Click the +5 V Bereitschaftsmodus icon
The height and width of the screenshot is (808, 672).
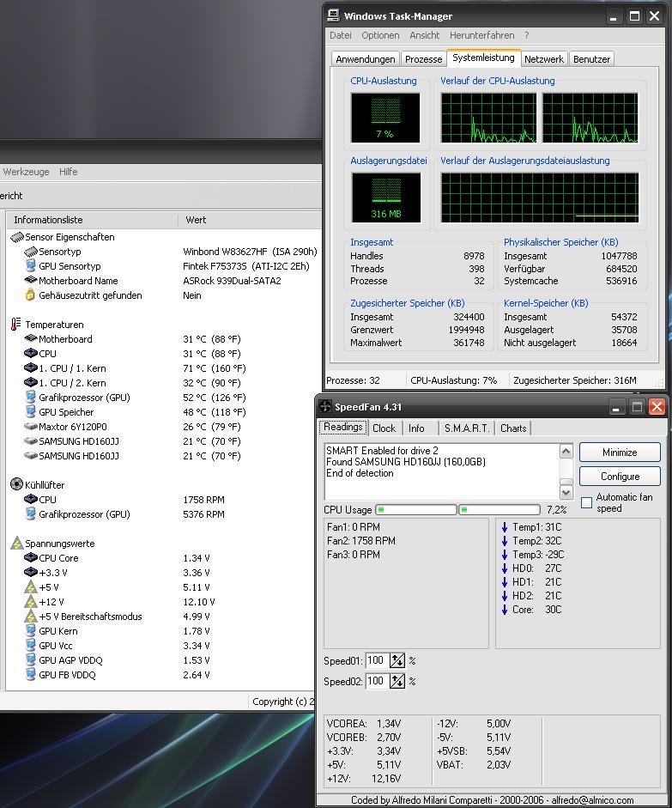31,616
